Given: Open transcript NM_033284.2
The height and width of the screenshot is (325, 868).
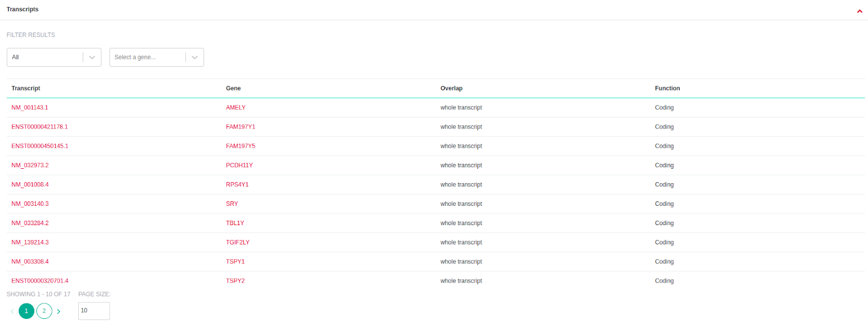Looking at the screenshot, I should coord(30,223).
